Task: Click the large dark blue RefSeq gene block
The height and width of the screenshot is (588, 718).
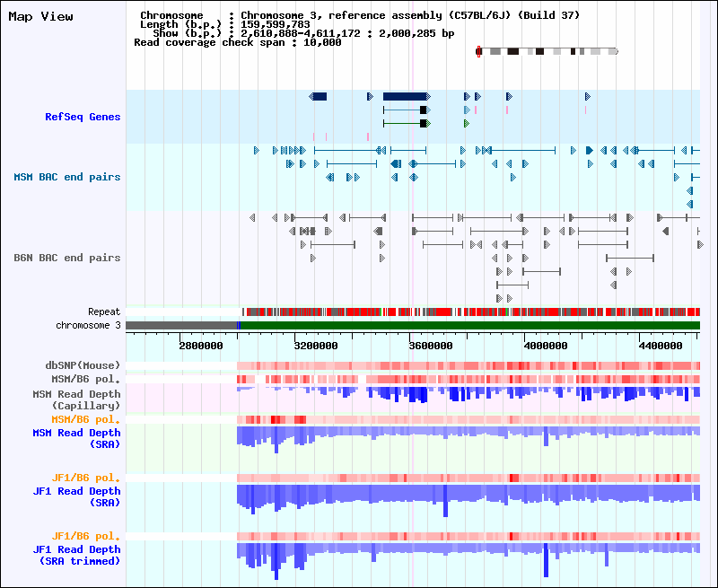Action: [x=405, y=96]
